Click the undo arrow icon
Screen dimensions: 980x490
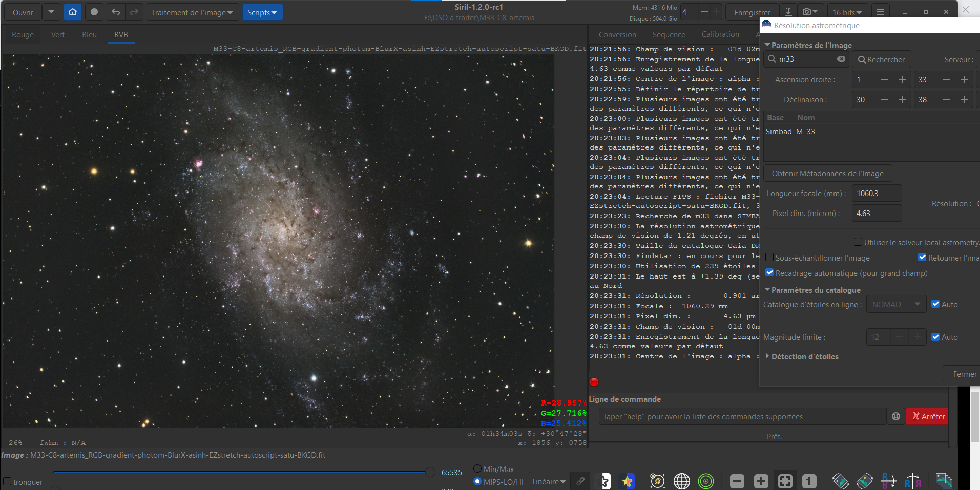tap(116, 12)
